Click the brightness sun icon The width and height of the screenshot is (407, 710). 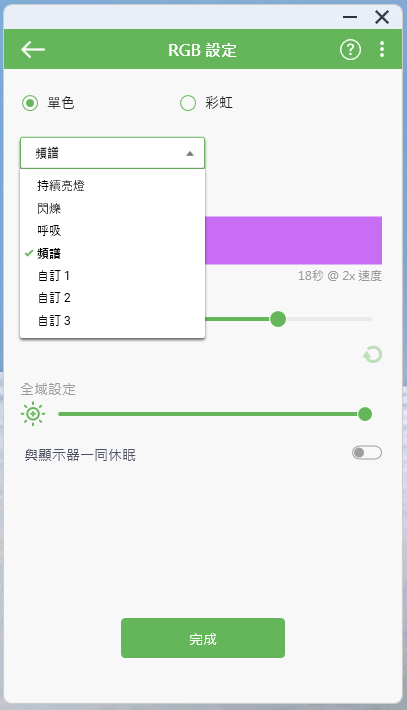click(x=33, y=414)
